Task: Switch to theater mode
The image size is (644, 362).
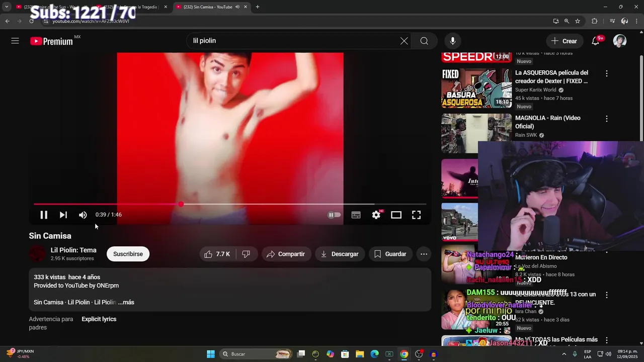Action: tap(396, 215)
